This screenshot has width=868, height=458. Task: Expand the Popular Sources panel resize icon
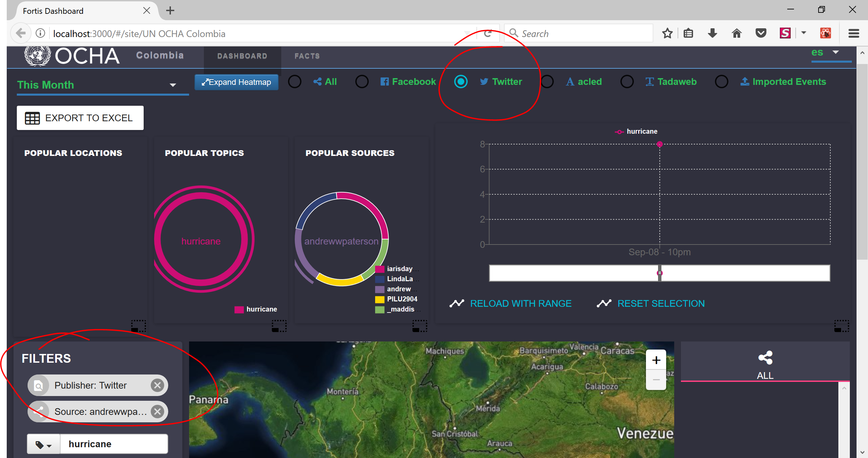pyautogui.click(x=420, y=326)
